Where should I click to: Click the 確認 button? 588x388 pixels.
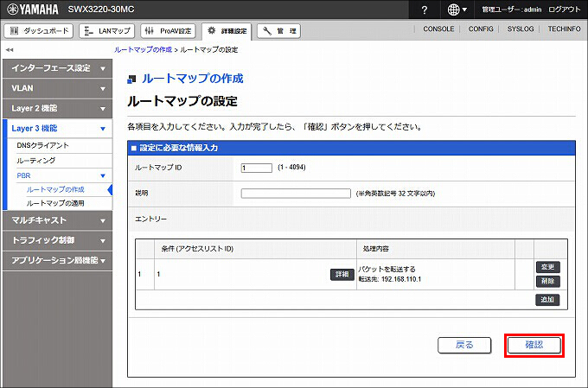pos(534,345)
